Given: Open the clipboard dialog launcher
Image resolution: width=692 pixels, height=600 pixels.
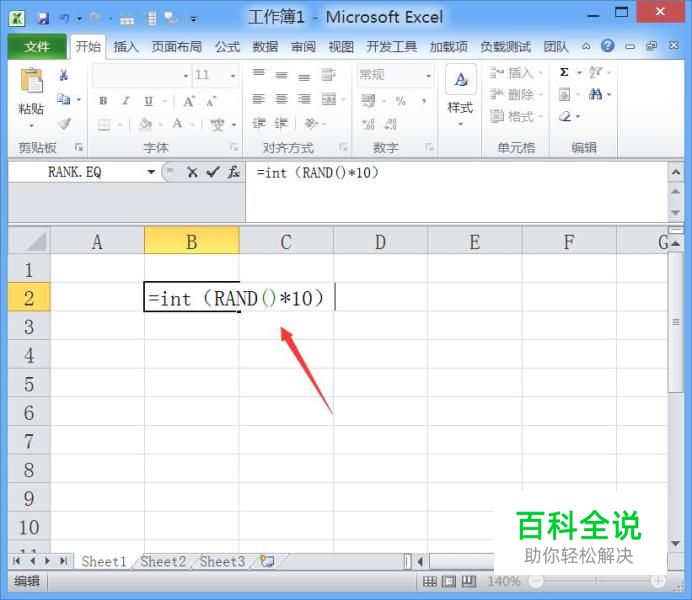Looking at the screenshot, I should click(x=79, y=147).
